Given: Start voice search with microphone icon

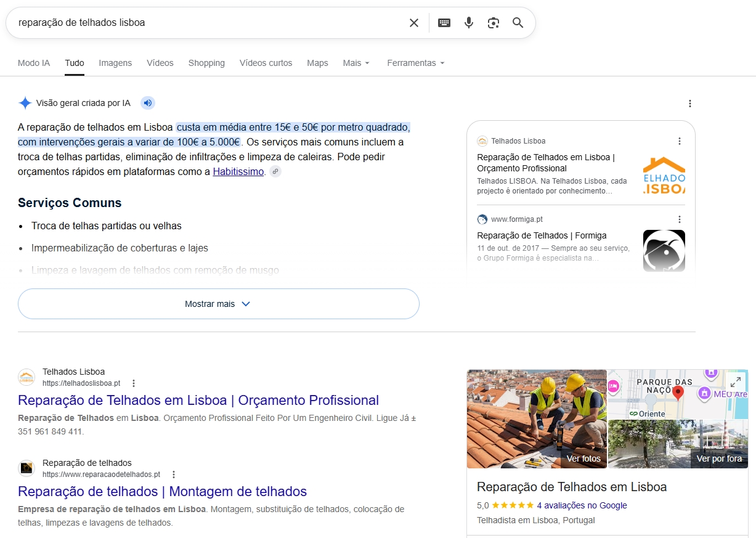Looking at the screenshot, I should 469,23.
